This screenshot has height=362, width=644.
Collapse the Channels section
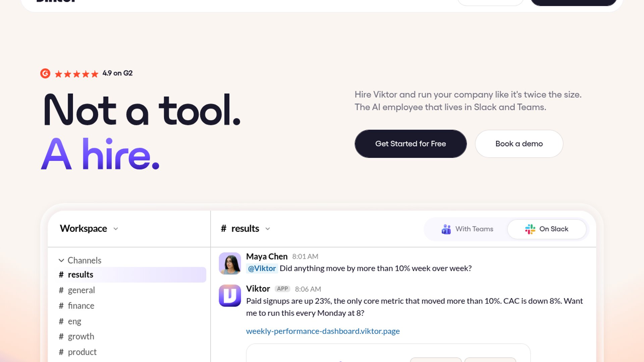coord(80,260)
